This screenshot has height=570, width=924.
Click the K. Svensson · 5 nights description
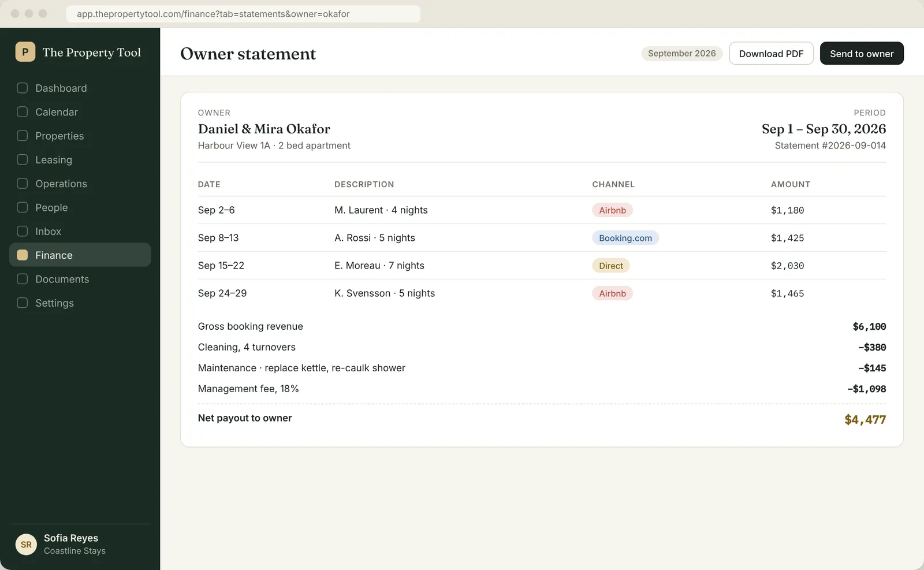385,293
